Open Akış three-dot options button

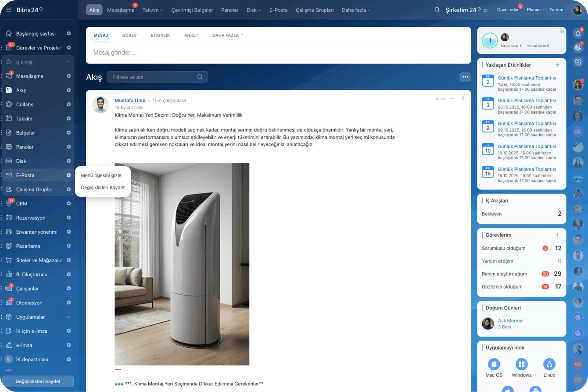point(465,77)
